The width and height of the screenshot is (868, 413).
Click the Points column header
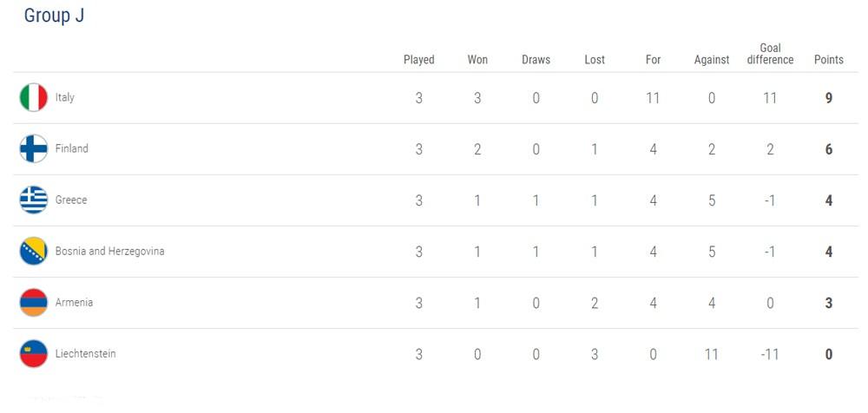(x=829, y=60)
